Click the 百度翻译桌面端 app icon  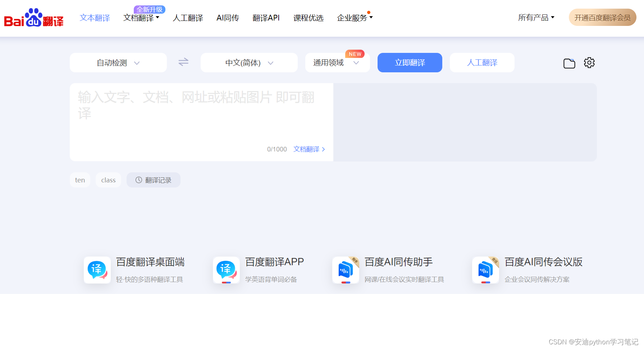(97, 270)
